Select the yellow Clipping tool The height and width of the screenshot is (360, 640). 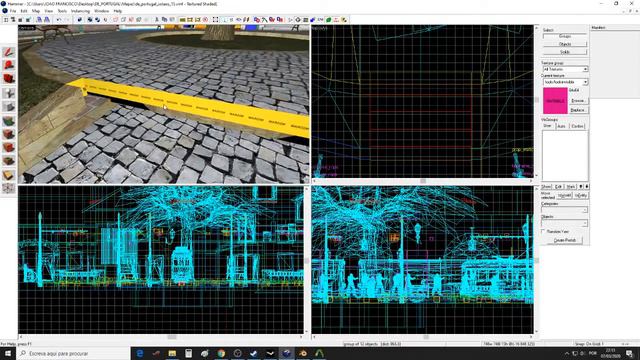click(x=9, y=175)
